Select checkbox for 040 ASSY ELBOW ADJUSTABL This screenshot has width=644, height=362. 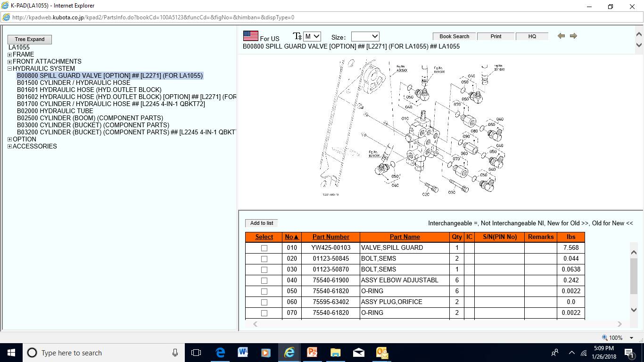click(x=264, y=280)
